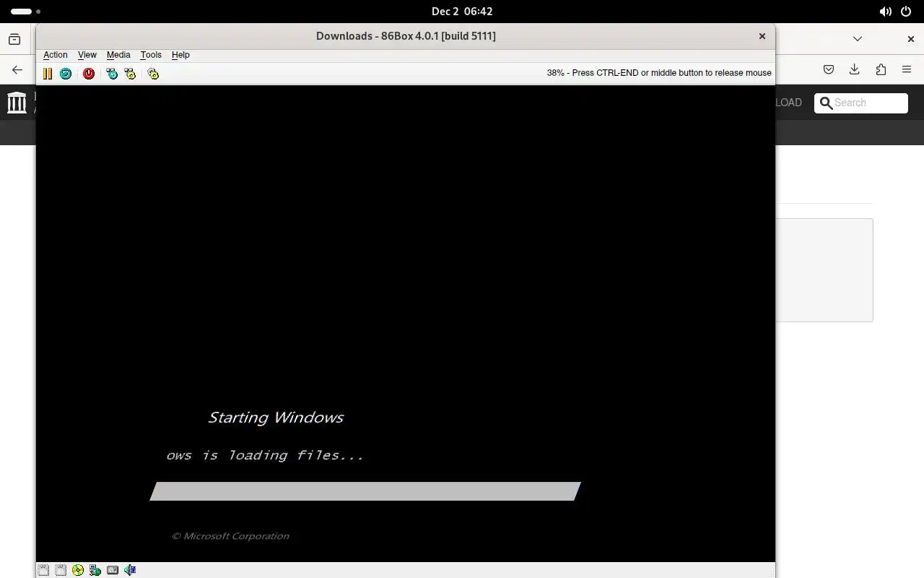Click the Internet Archive logo icon
Screen dimensions: 924x578
17,102
